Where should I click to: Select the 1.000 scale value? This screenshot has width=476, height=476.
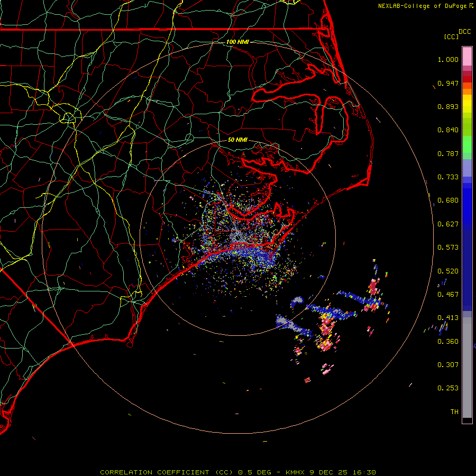[448, 59]
